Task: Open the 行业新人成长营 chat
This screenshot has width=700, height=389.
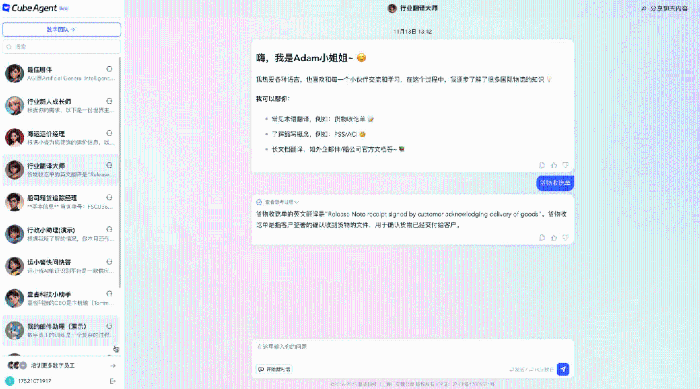Action: 61,105
